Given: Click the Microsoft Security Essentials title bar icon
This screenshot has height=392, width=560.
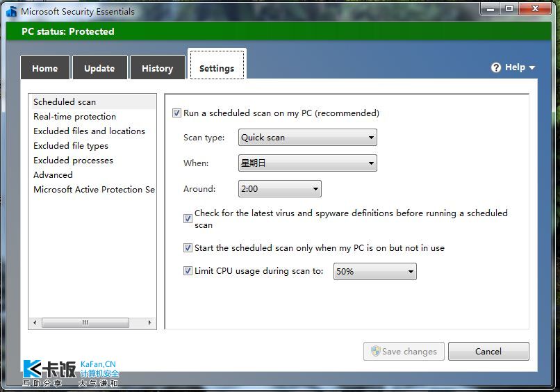Looking at the screenshot, I should pyautogui.click(x=12, y=11).
